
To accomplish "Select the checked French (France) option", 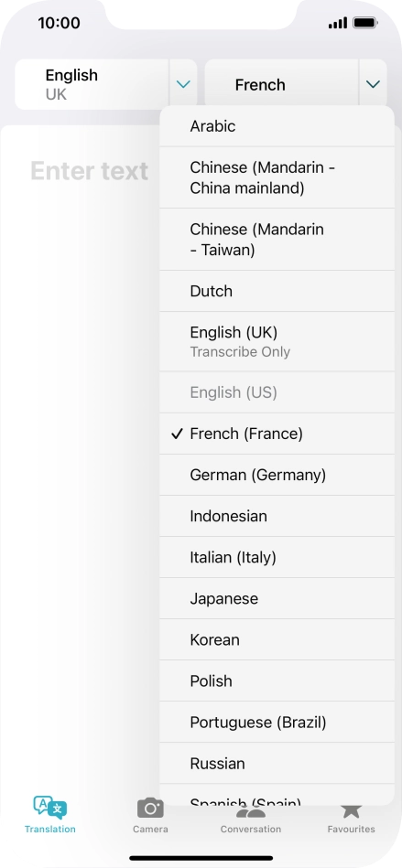I will pyautogui.click(x=277, y=434).
